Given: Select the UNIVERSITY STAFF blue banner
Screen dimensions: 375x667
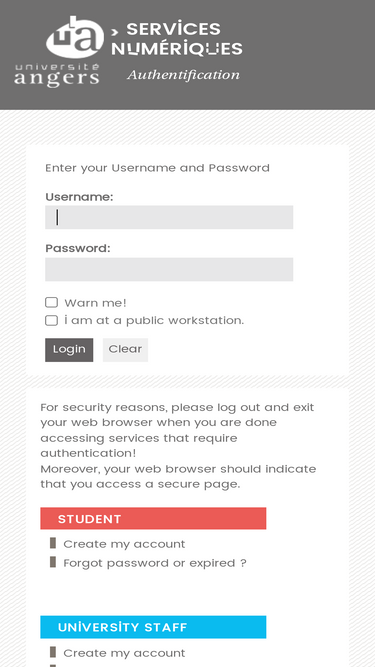Looking at the screenshot, I should point(153,627).
